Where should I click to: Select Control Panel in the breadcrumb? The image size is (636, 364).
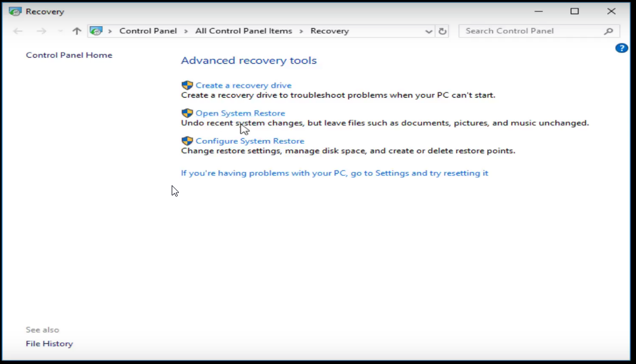148,31
